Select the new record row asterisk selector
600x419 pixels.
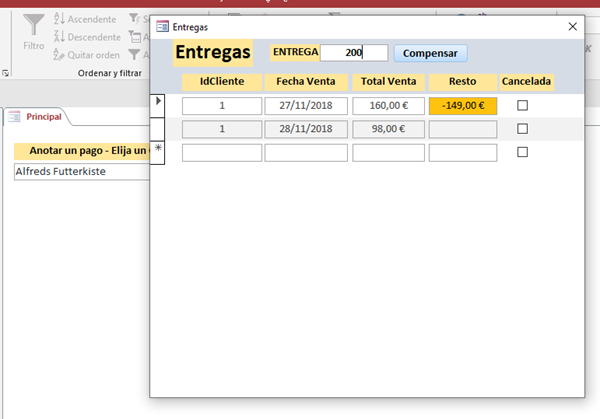coord(157,150)
